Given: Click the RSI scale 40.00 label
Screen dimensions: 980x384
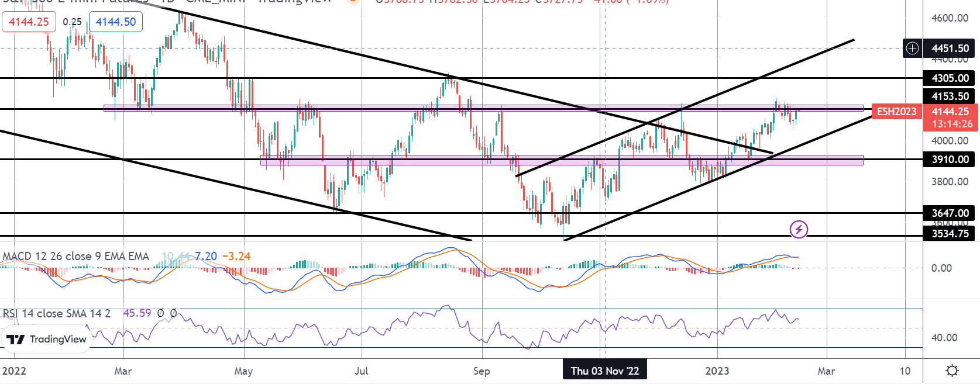Looking at the screenshot, I should tap(944, 337).
